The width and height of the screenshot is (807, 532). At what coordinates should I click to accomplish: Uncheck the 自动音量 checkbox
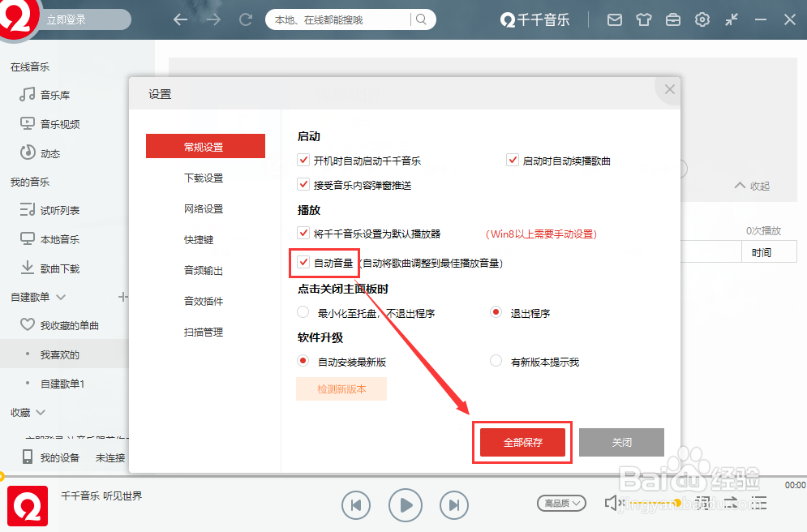pyautogui.click(x=303, y=263)
